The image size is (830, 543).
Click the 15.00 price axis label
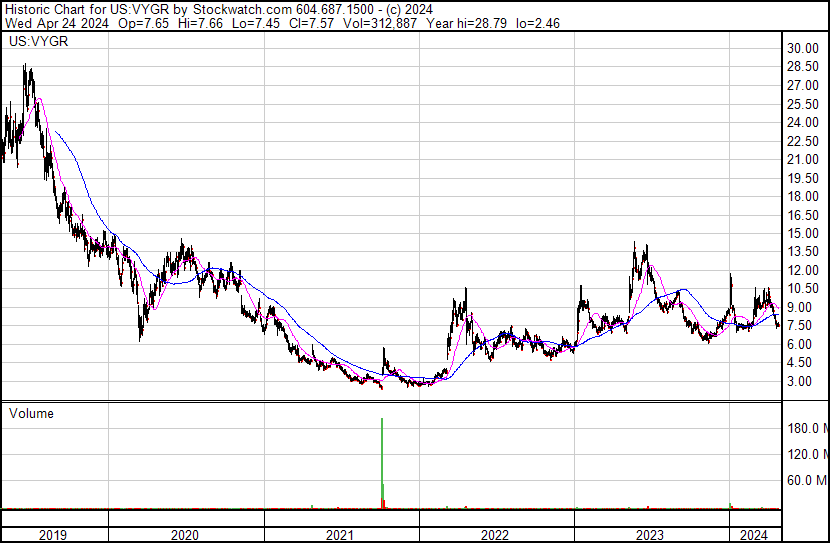(803, 233)
